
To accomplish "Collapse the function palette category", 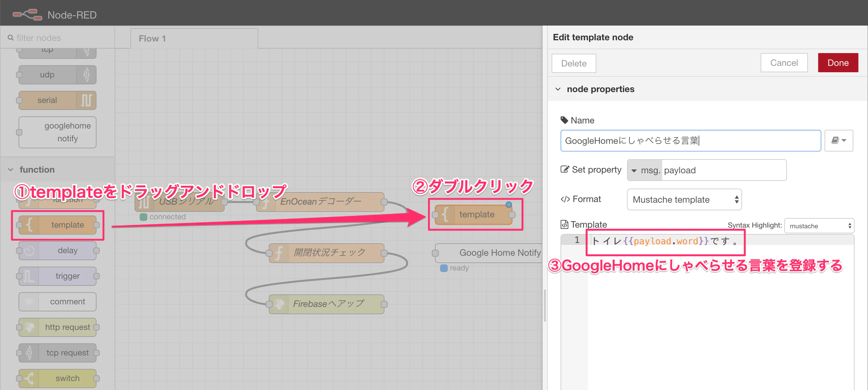I will tap(11, 169).
